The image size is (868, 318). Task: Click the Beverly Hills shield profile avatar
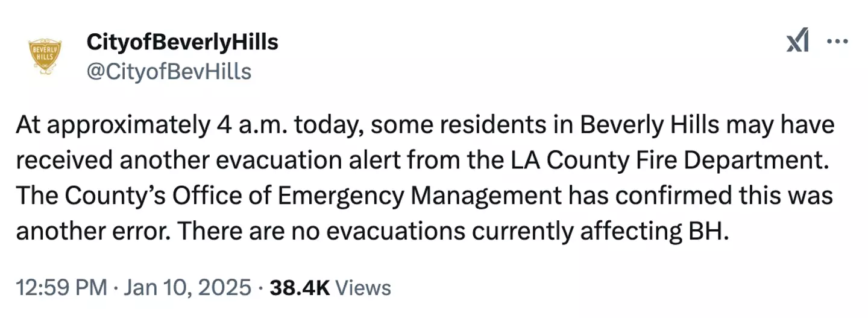(x=45, y=57)
